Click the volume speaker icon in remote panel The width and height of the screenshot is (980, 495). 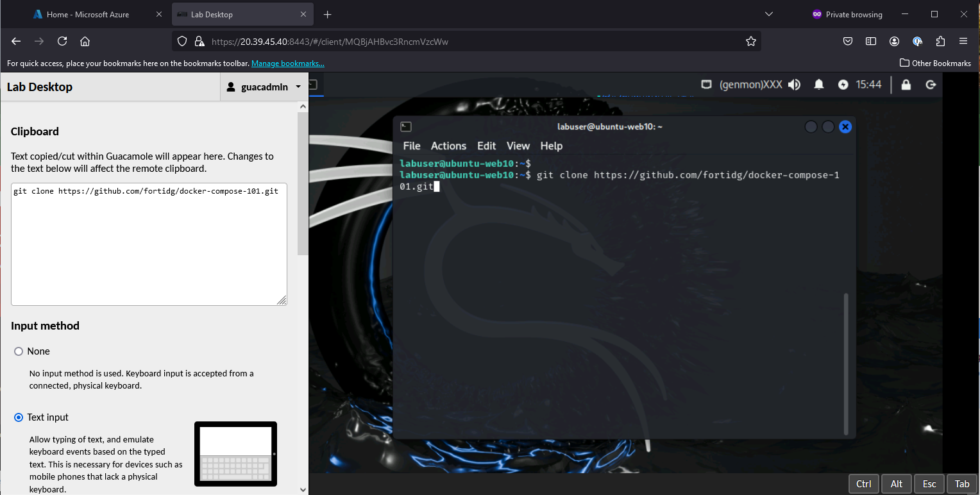pos(795,84)
